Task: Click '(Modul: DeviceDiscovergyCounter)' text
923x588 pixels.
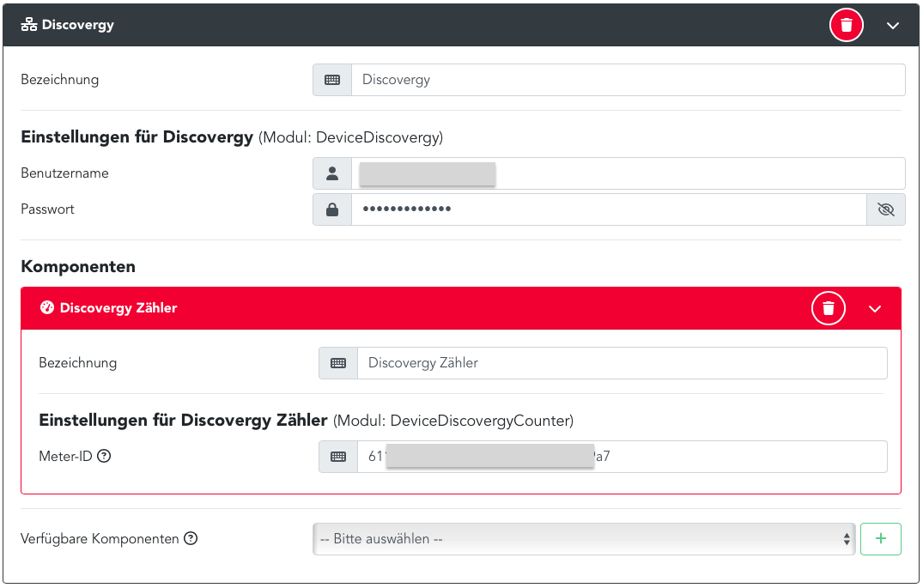Action: tap(453, 421)
